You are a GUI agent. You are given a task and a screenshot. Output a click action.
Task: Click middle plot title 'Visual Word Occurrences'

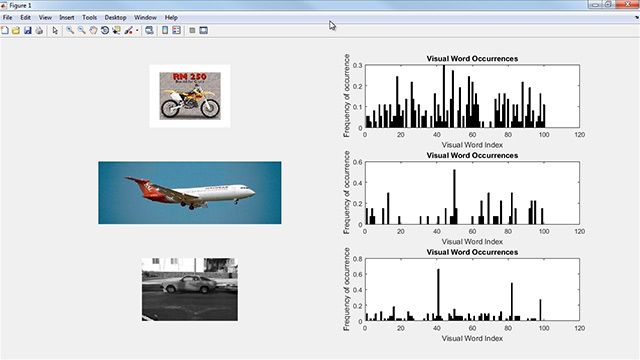(472, 156)
